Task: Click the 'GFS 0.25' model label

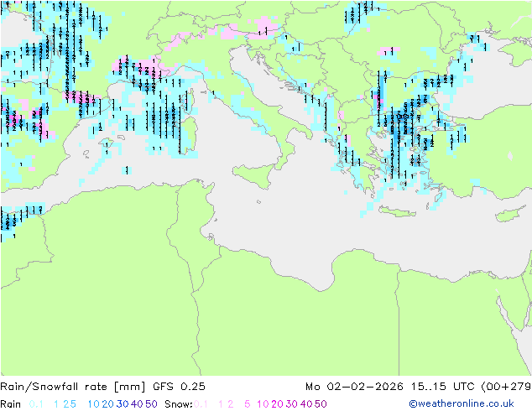Action: (x=179, y=387)
